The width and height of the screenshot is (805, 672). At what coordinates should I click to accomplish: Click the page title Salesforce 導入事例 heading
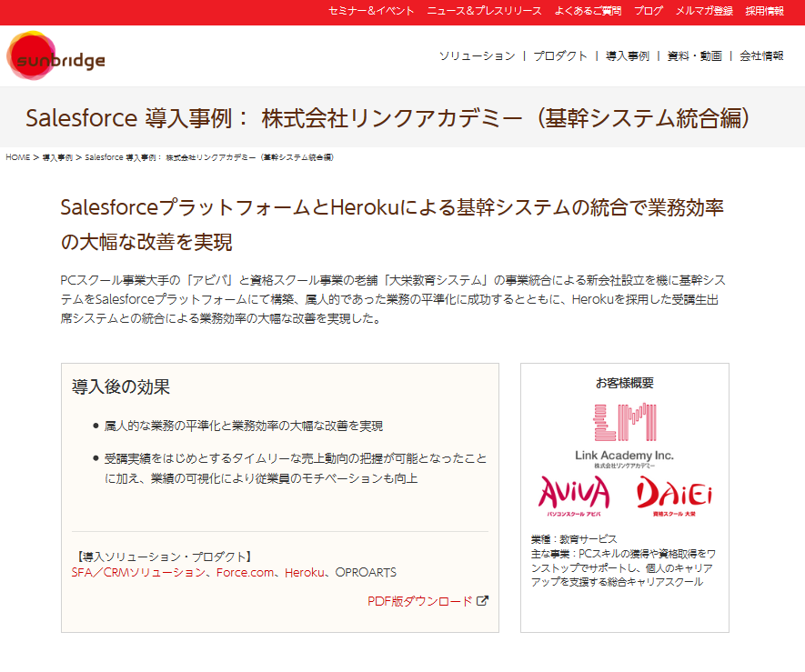[388, 118]
